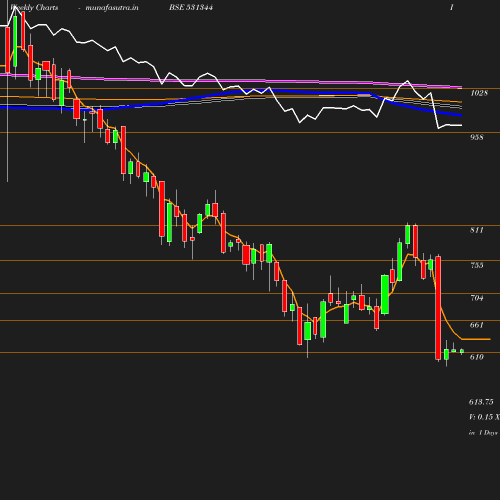This screenshot has width=500, height=500.
Task: Click the 'munafasutra.in' label
Action: coord(112,7)
